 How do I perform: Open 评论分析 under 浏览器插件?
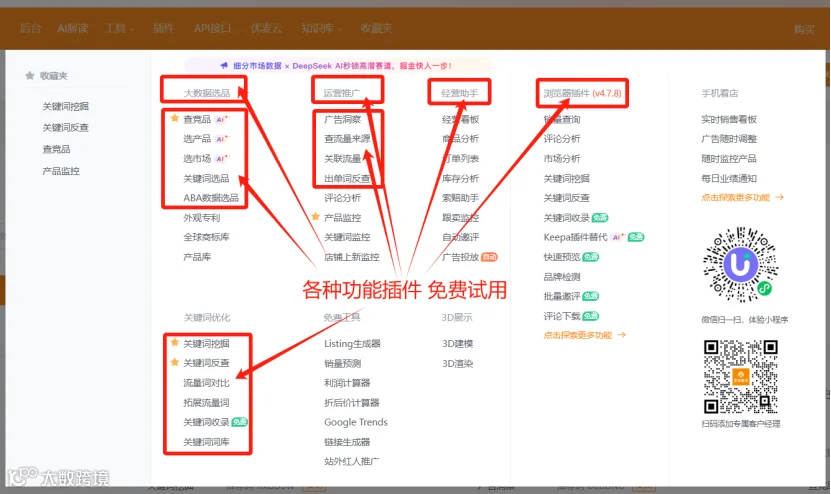(562, 139)
